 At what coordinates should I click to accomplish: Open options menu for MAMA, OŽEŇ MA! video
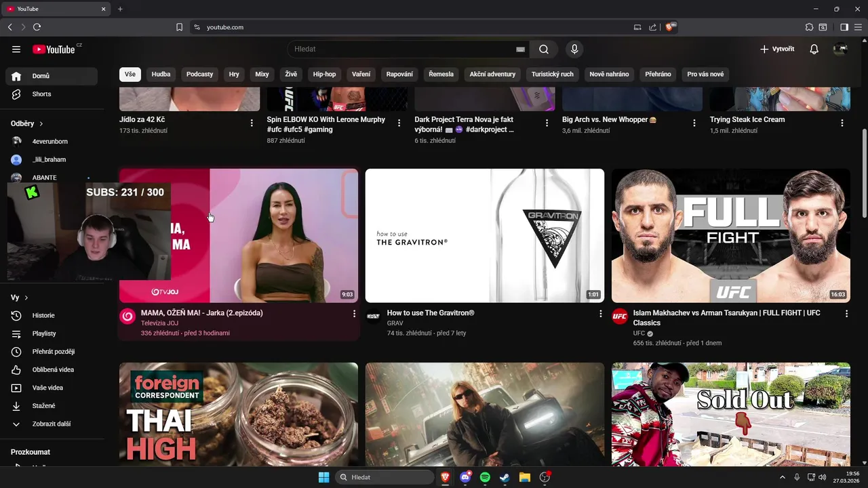click(354, 314)
